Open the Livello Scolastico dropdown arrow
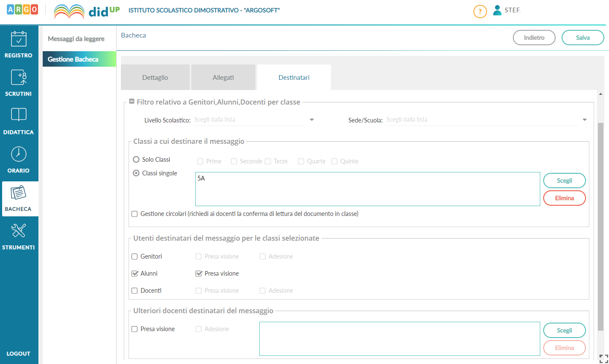The width and height of the screenshot is (609, 364). coord(312,120)
